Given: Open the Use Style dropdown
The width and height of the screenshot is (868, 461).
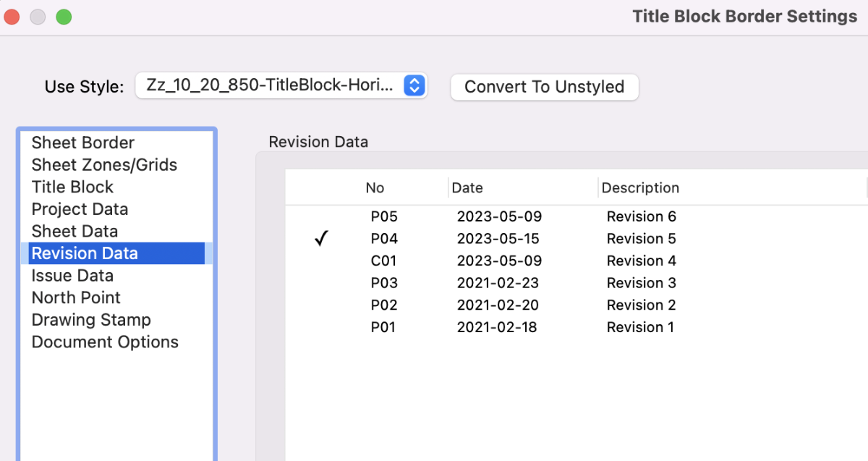Looking at the screenshot, I should pos(281,85).
